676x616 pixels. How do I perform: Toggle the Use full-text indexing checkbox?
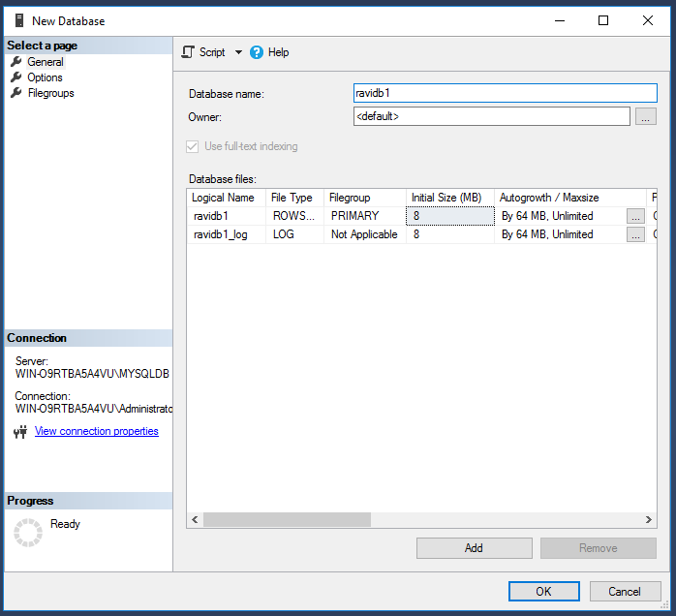click(193, 146)
